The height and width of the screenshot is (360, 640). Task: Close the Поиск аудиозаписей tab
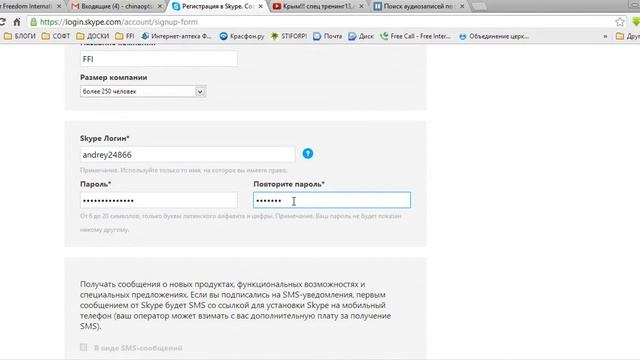coord(462,7)
